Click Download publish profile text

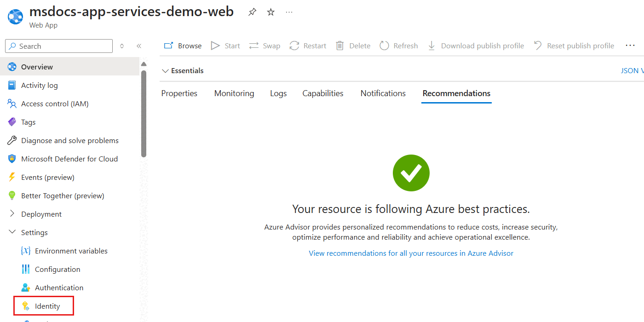[483, 46]
